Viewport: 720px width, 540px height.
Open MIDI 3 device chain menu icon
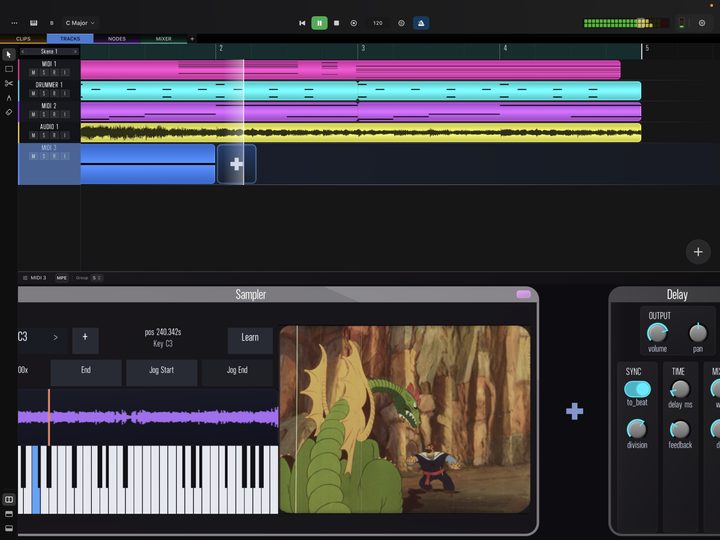pyautogui.click(x=25, y=278)
